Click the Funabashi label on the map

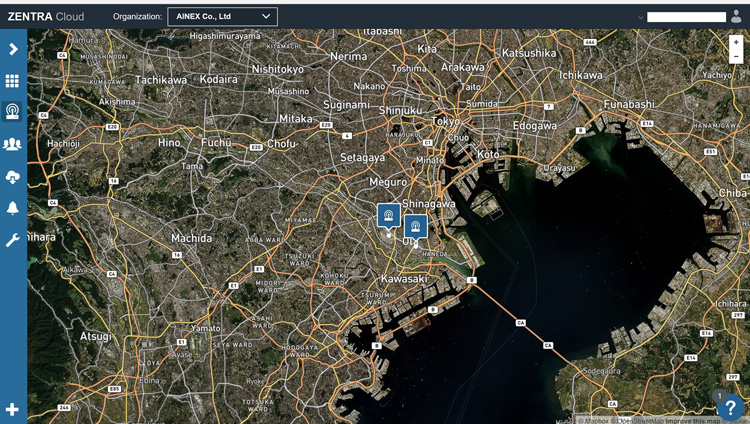click(629, 104)
